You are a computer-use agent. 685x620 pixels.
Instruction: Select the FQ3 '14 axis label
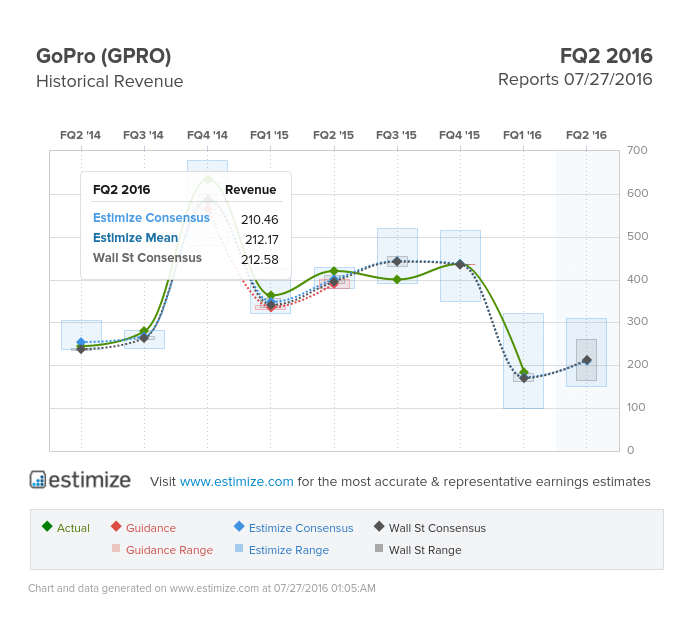point(143,135)
